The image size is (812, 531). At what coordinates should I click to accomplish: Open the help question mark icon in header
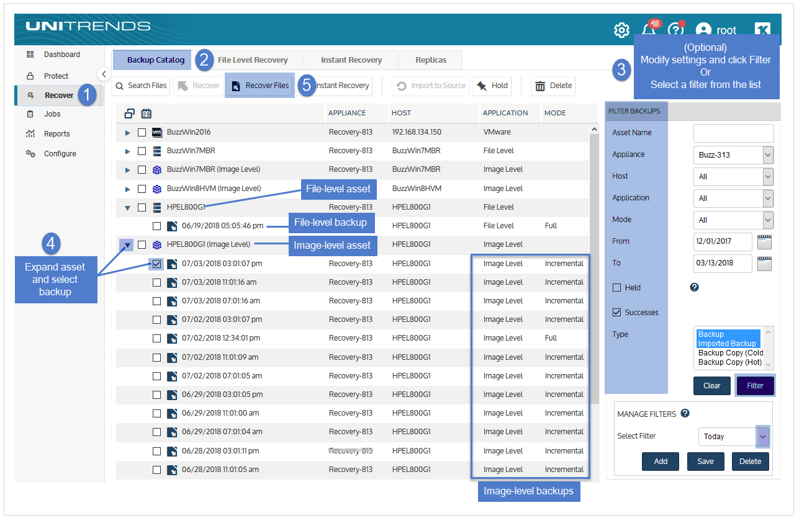(x=675, y=30)
